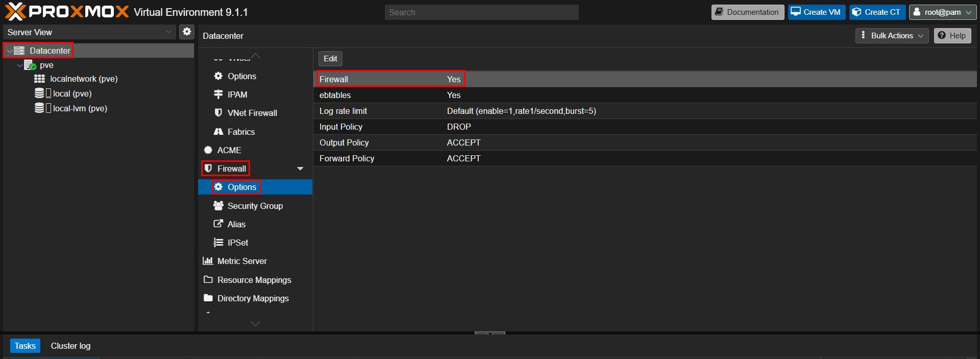This screenshot has width=980, height=359.
Task: Open the Documentation button
Action: pyautogui.click(x=748, y=12)
